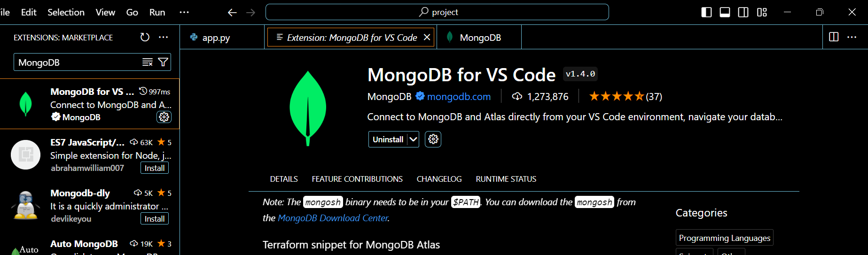
Task: Click the 1,273,876 install count
Action: 540,97
